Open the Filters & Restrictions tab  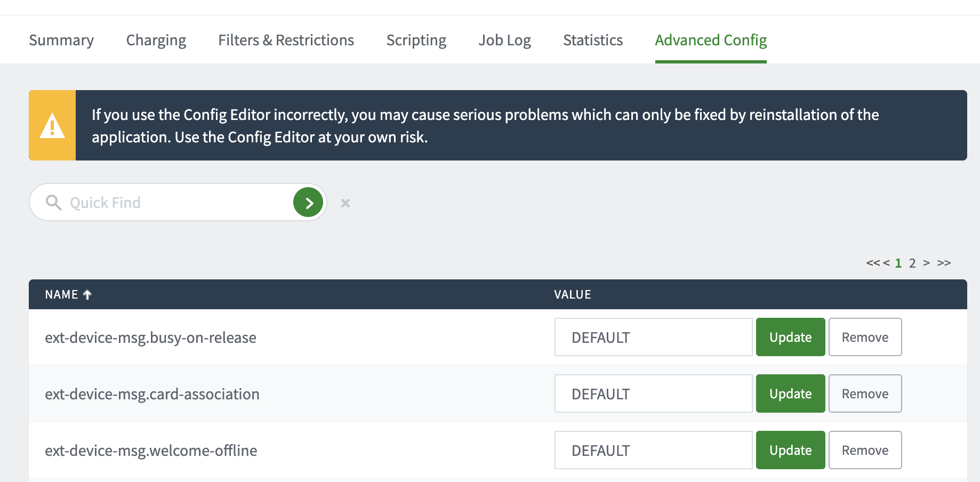point(286,41)
